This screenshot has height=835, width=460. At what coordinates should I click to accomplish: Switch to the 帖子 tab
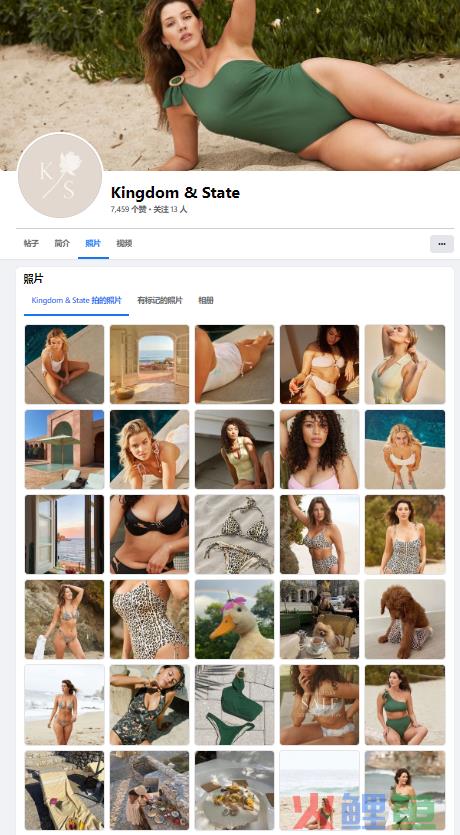pyautogui.click(x=31, y=243)
